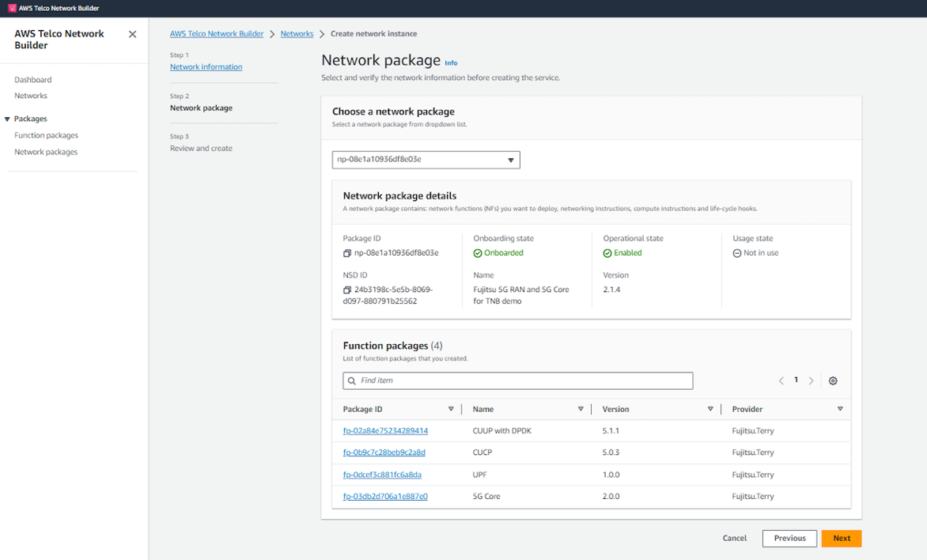
Task: Open table preferences with the gear icon
Action: (832, 380)
